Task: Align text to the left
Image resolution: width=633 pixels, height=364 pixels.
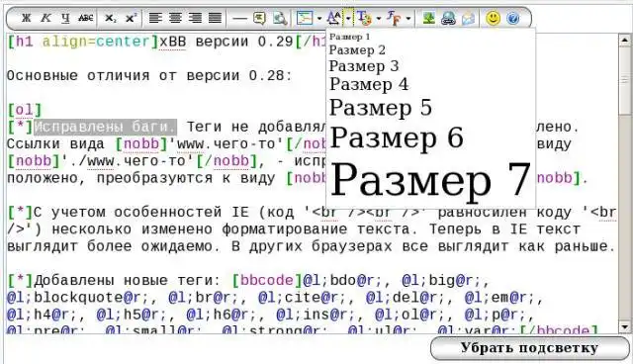Action: tap(156, 18)
